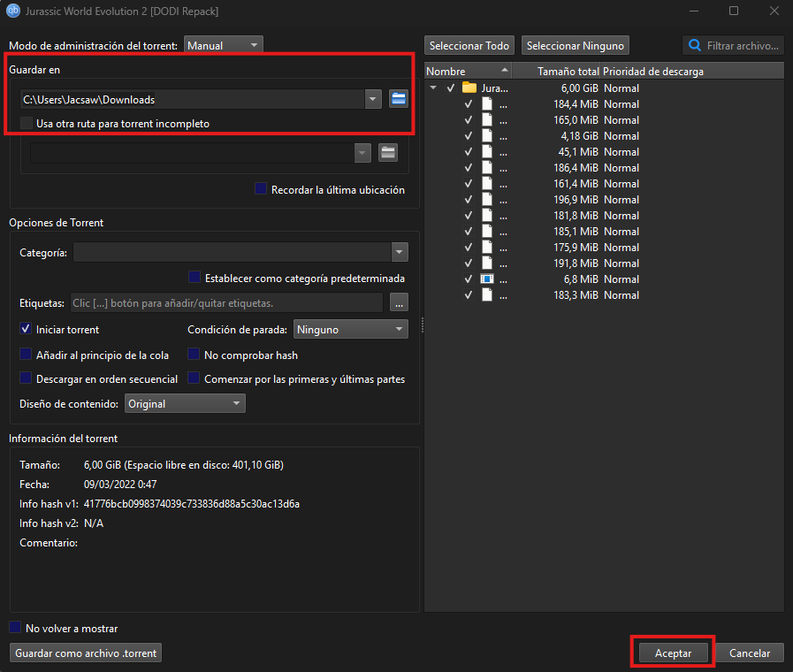Click the 6,00 GiB folder size cell

pos(580,88)
